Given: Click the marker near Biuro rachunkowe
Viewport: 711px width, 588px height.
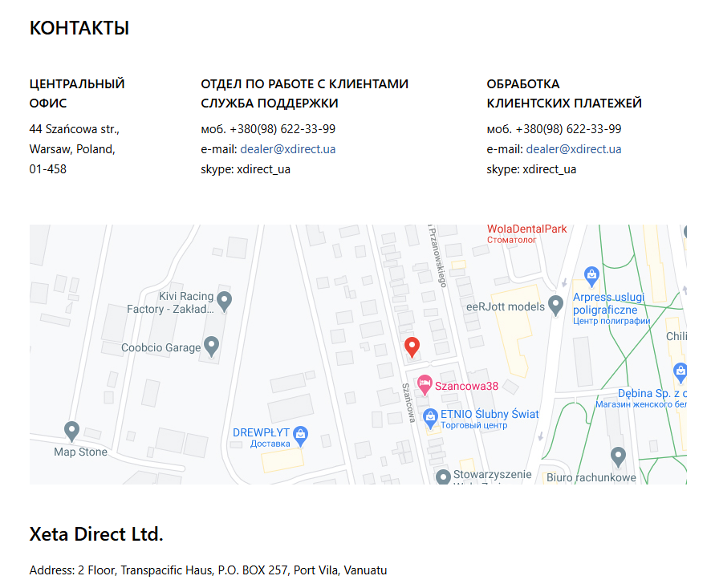Looking at the screenshot, I should 618,455.
